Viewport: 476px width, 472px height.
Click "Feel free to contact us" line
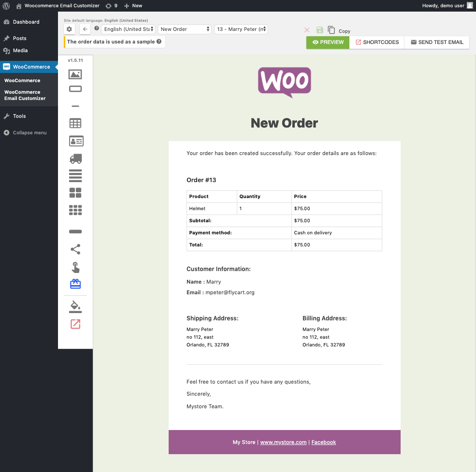[x=248, y=382]
